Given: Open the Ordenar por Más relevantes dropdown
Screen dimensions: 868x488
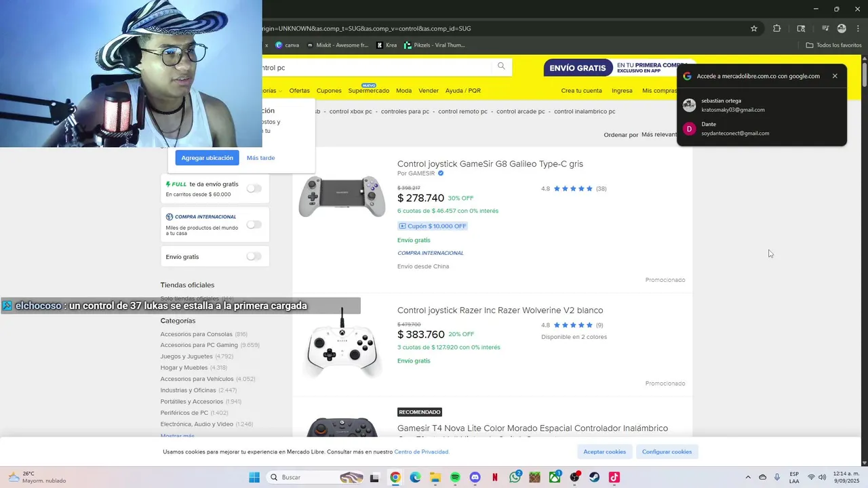Looking at the screenshot, I should 660,135.
